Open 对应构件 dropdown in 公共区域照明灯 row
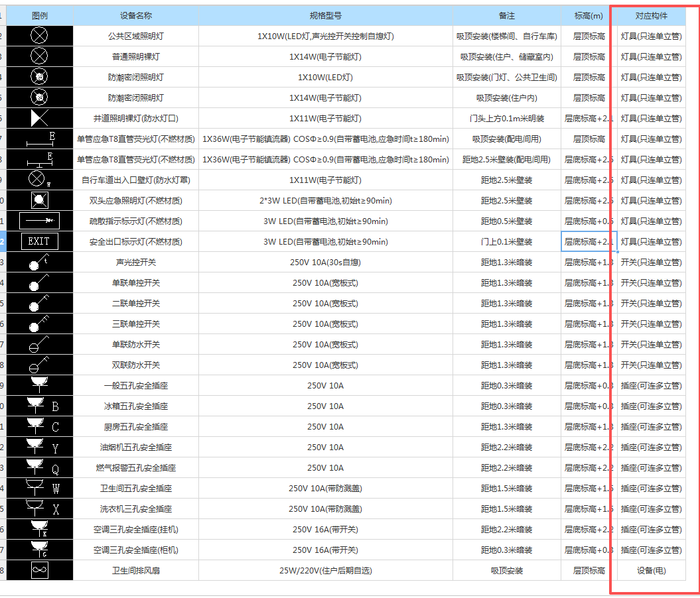700x598 pixels. click(651, 36)
